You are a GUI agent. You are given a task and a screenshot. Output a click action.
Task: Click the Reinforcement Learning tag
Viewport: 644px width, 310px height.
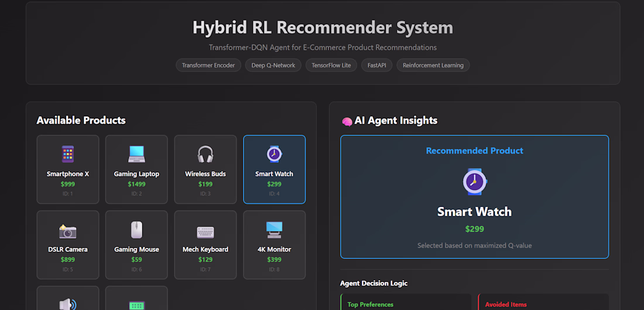point(433,66)
